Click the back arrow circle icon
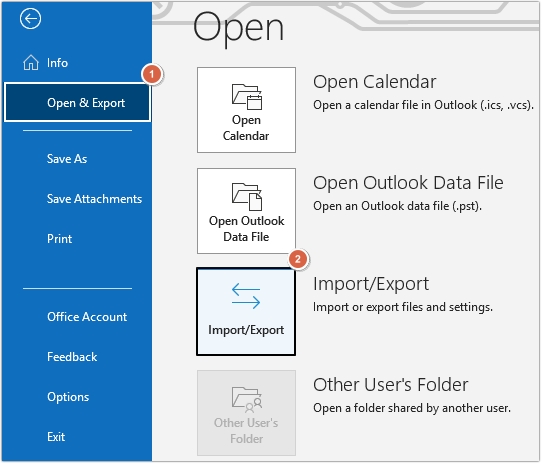 tap(30, 18)
